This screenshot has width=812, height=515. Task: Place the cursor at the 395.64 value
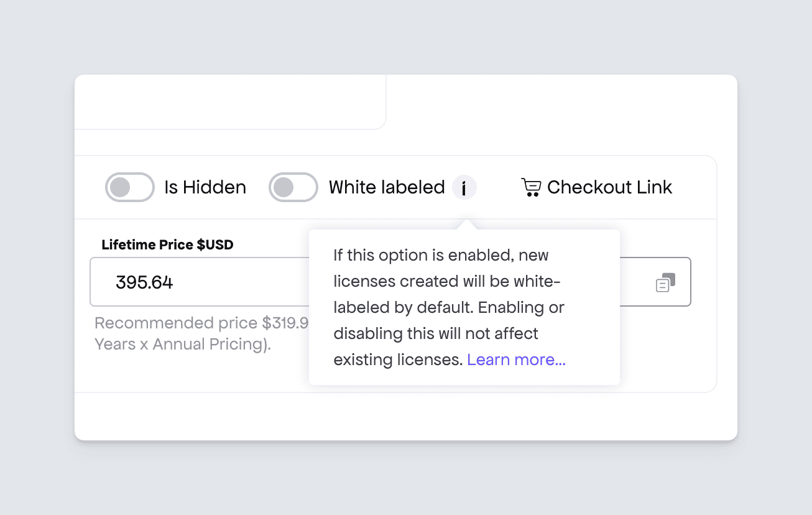tap(144, 282)
